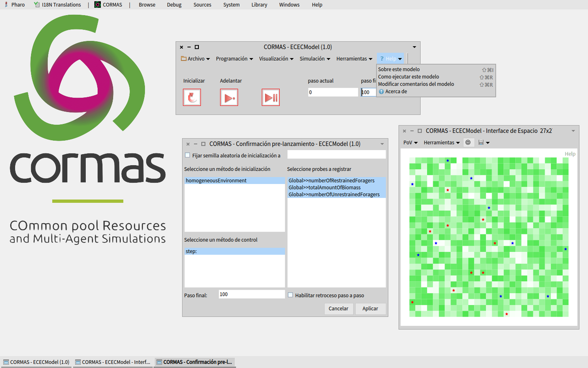This screenshot has height=368, width=588.
Task: Open Herramientas menu in the ECECModel main window
Action: pos(354,58)
